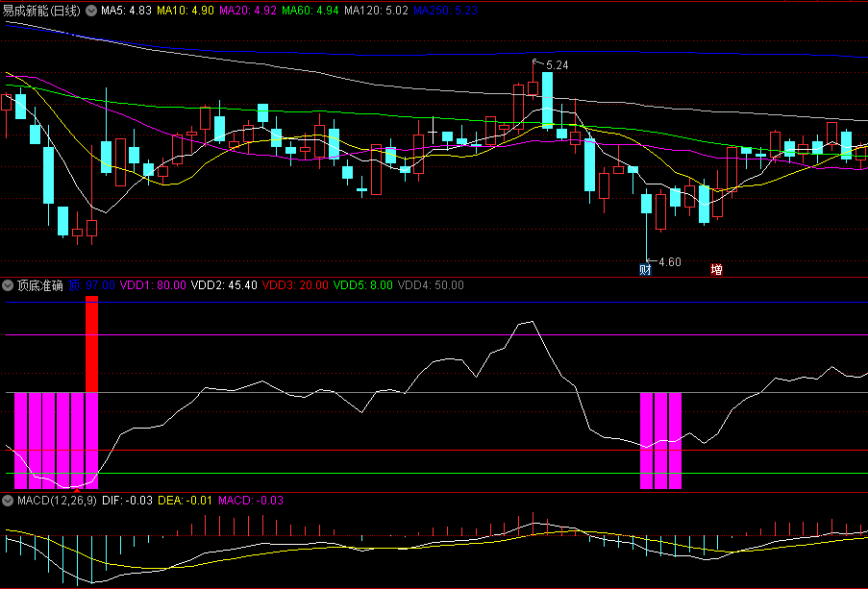Screen dimensions: 868x589
Task: Click the 顶: 97.00 value
Action: tap(92, 285)
